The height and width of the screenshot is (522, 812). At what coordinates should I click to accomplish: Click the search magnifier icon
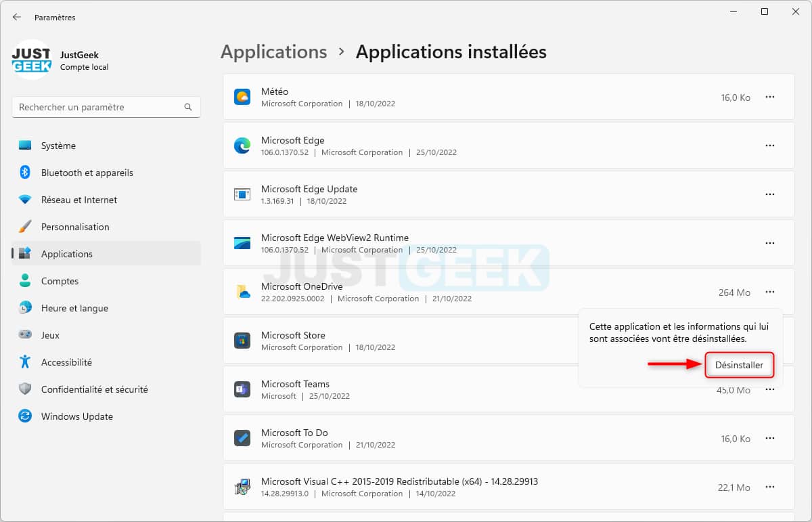[x=188, y=107]
